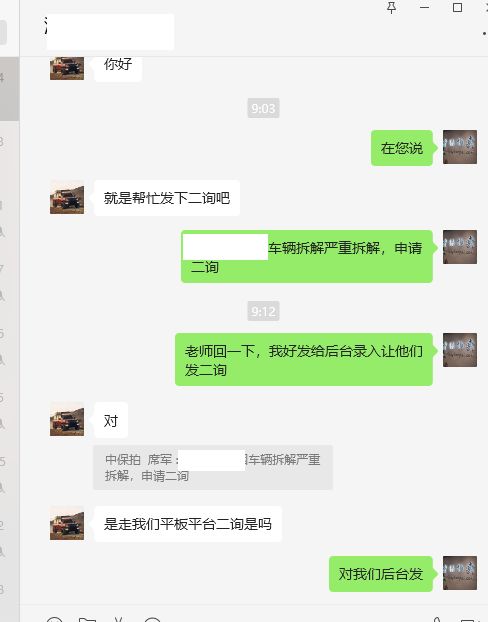
Task: Minimize the chat window
Action: pyautogui.click(x=425, y=7)
